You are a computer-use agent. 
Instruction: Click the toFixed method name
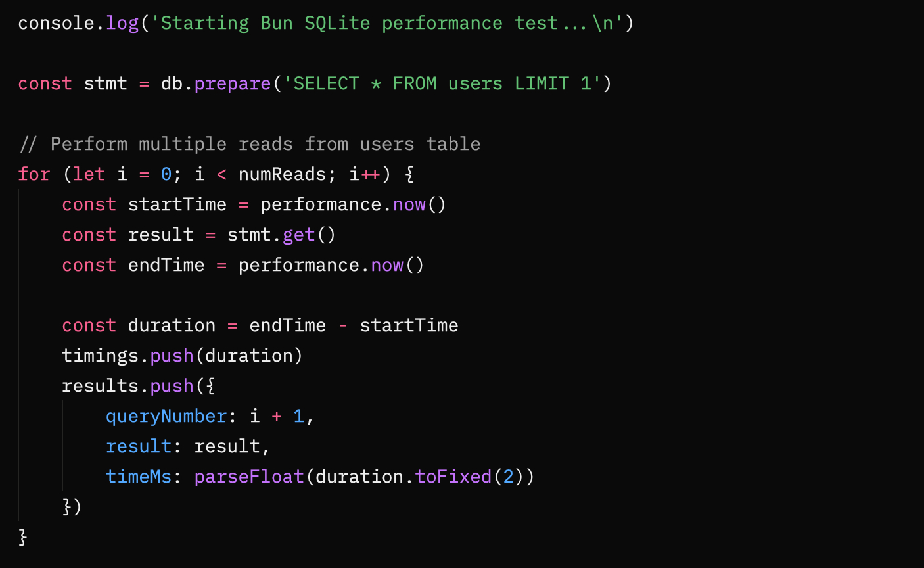point(453,477)
